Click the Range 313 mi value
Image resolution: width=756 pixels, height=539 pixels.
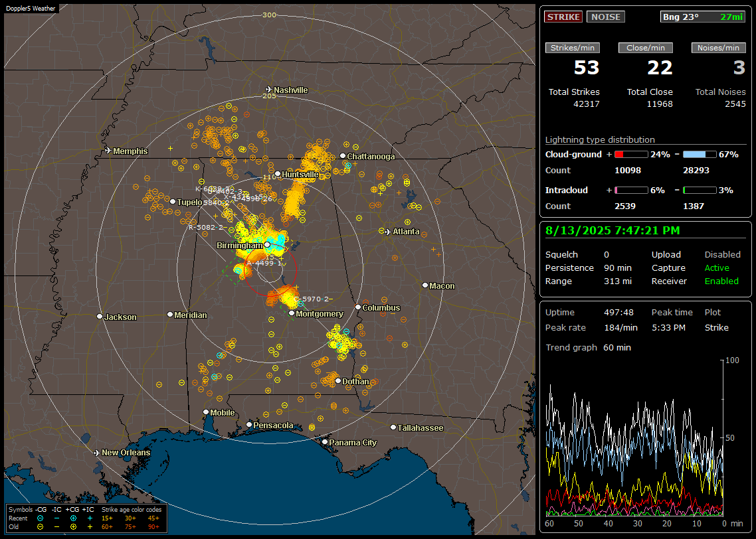(618, 281)
